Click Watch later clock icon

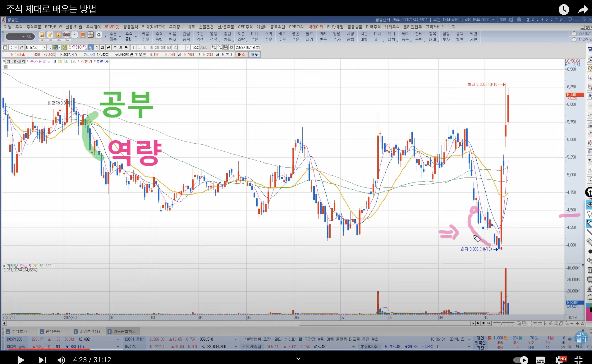(x=564, y=10)
